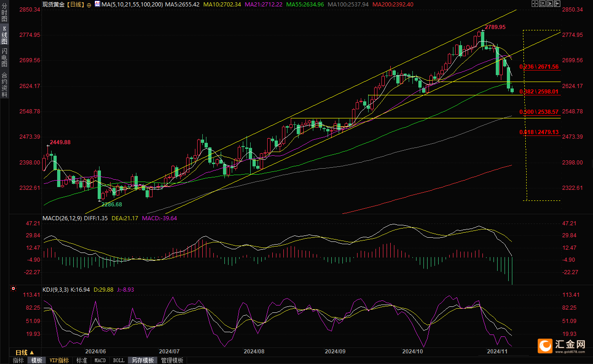Click the 2024/10 date label
This screenshot has height=364, width=593.
413,351
